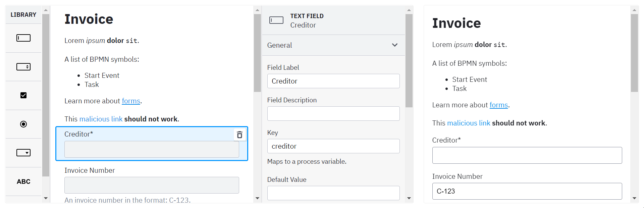The width and height of the screenshot is (644, 208).
Task: Click the properties panel scrollbar down arrow
Action: [x=409, y=198]
